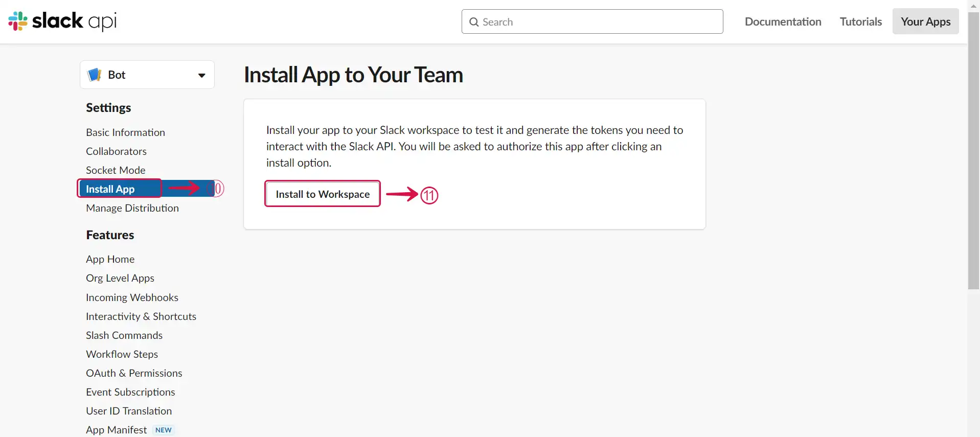This screenshot has width=980, height=437.
Task: Open App Home feature
Action: tap(110, 259)
